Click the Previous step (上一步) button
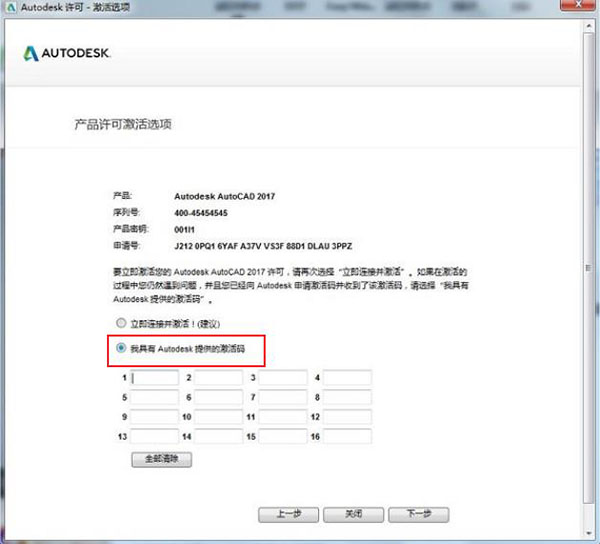600x544 pixels. 289,515
